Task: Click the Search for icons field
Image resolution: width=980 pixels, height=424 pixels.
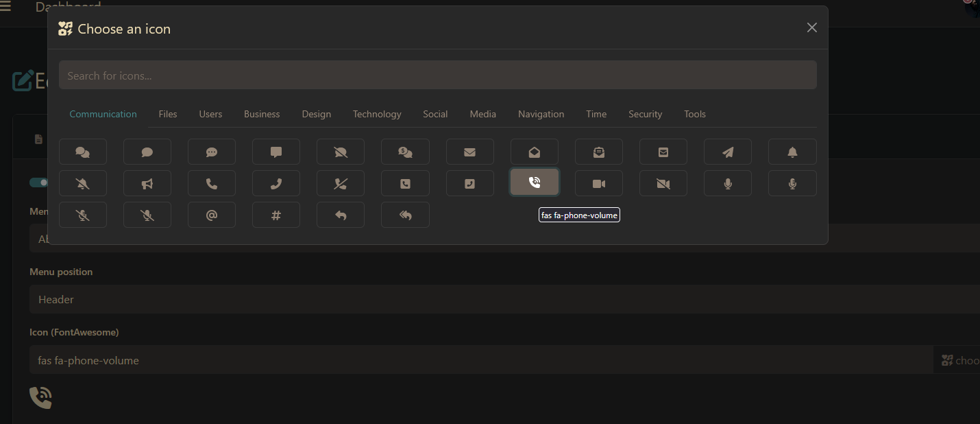Action: click(x=437, y=75)
